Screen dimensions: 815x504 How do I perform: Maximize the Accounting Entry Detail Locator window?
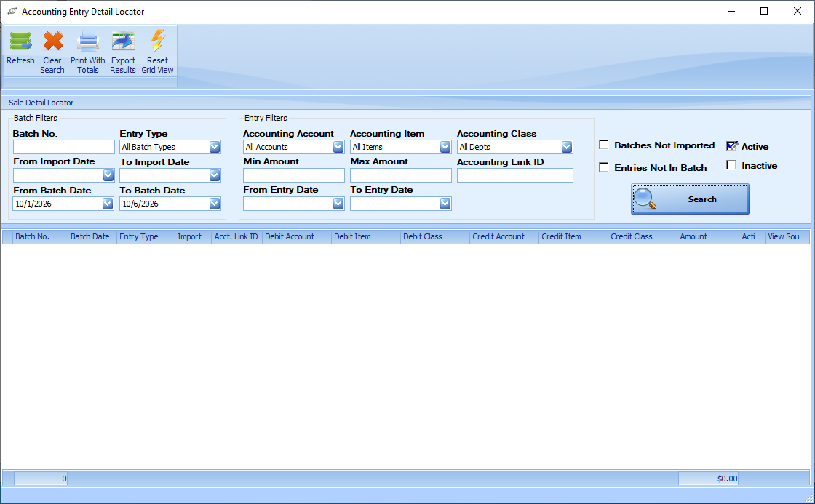[x=764, y=11]
